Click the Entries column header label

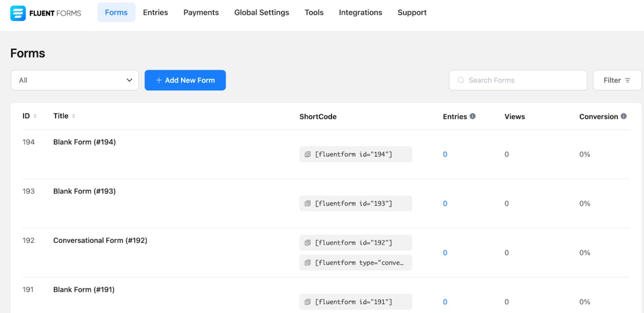(455, 116)
